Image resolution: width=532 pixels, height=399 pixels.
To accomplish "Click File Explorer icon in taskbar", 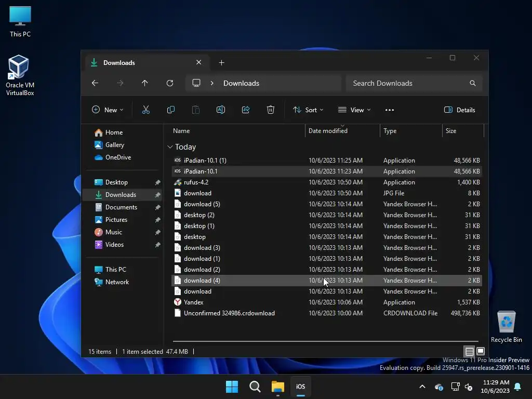I will pyautogui.click(x=278, y=387).
